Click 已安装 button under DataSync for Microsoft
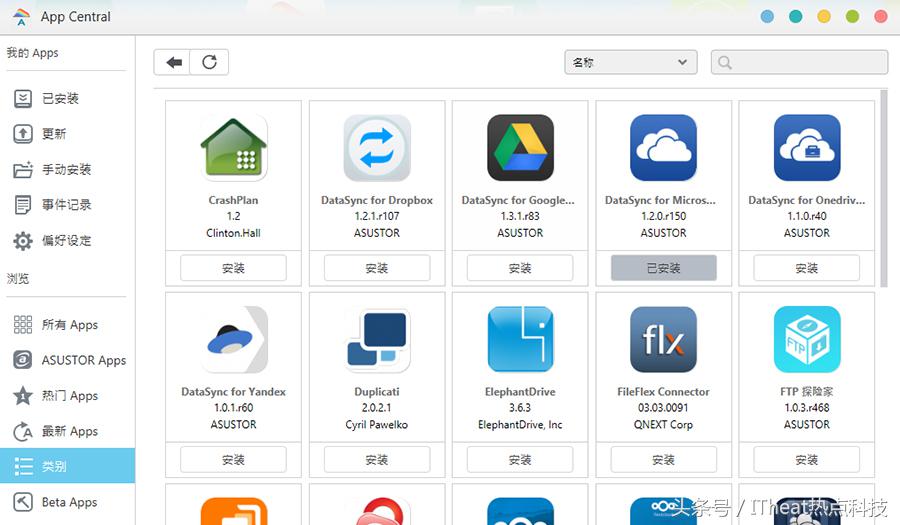The width and height of the screenshot is (900, 525). click(x=664, y=268)
